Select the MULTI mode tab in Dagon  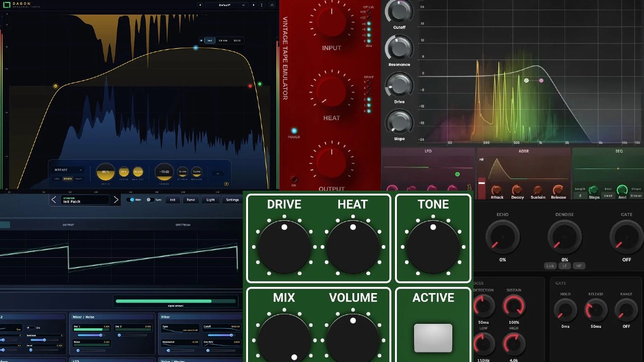point(79,178)
